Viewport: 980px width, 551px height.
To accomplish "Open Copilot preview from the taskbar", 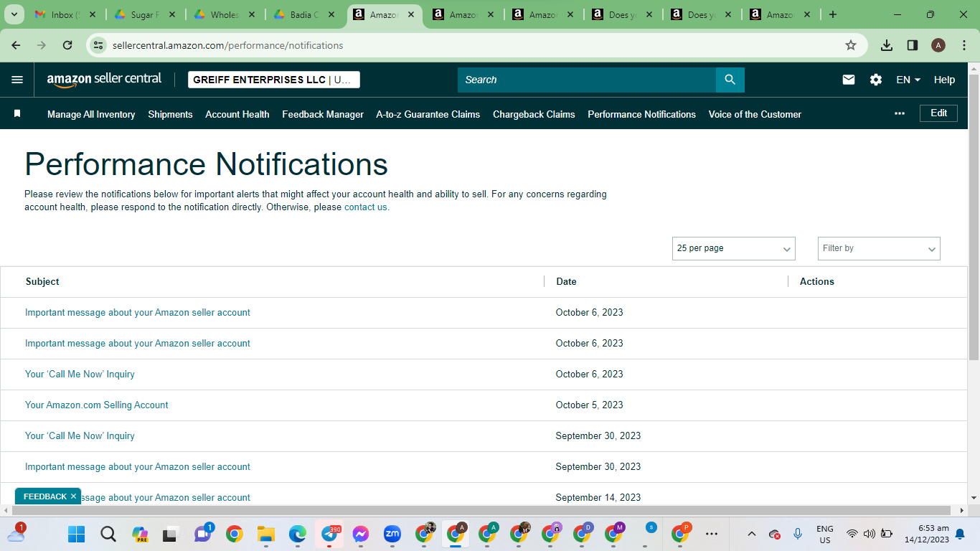I will point(140,534).
